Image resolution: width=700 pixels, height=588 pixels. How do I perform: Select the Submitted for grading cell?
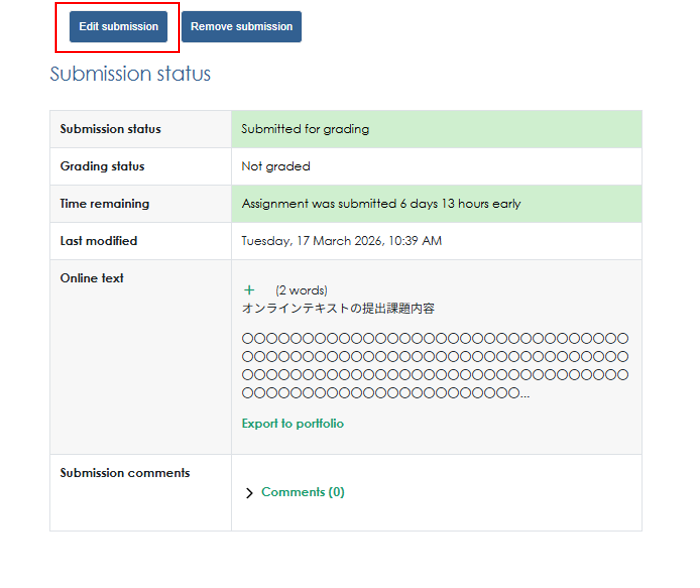tap(305, 129)
